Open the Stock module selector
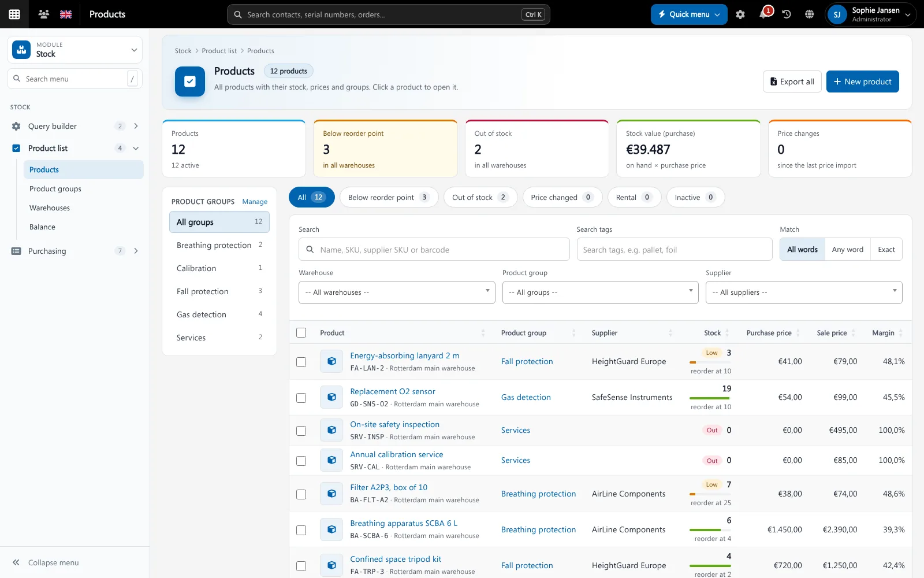This screenshot has height=578, width=924. pyautogui.click(x=74, y=50)
